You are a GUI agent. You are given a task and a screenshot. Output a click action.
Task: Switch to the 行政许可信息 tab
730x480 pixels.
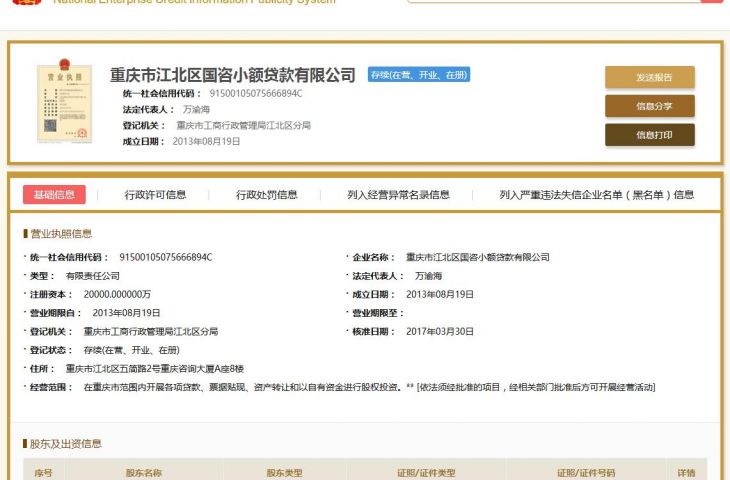tap(155, 195)
